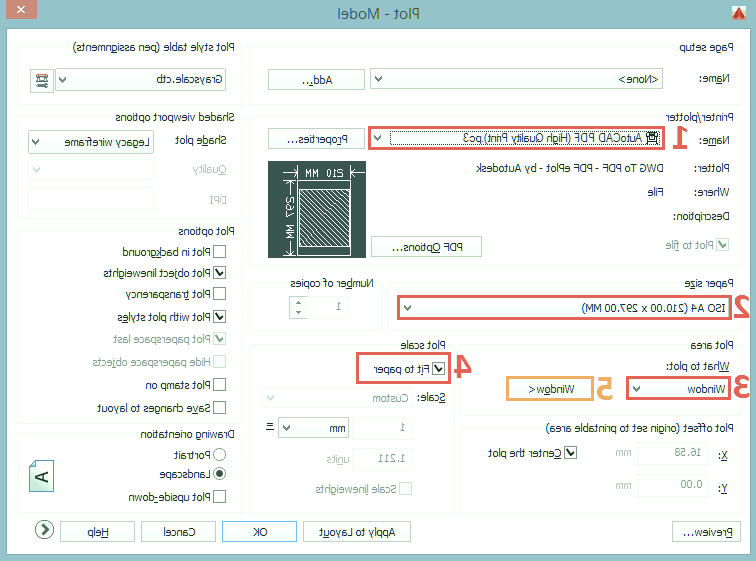Image resolution: width=756 pixels, height=561 pixels.
Task: Toggle the Plot to file checkbox
Action: [722, 245]
